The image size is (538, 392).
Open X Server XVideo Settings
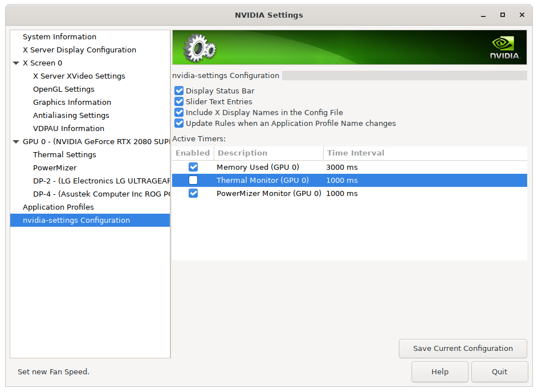(x=79, y=76)
